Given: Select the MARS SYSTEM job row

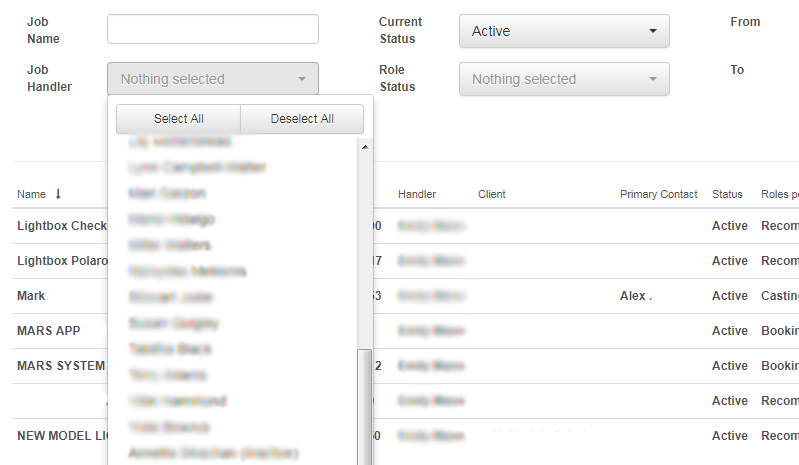Looking at the screenshot, I should (60, 366).
